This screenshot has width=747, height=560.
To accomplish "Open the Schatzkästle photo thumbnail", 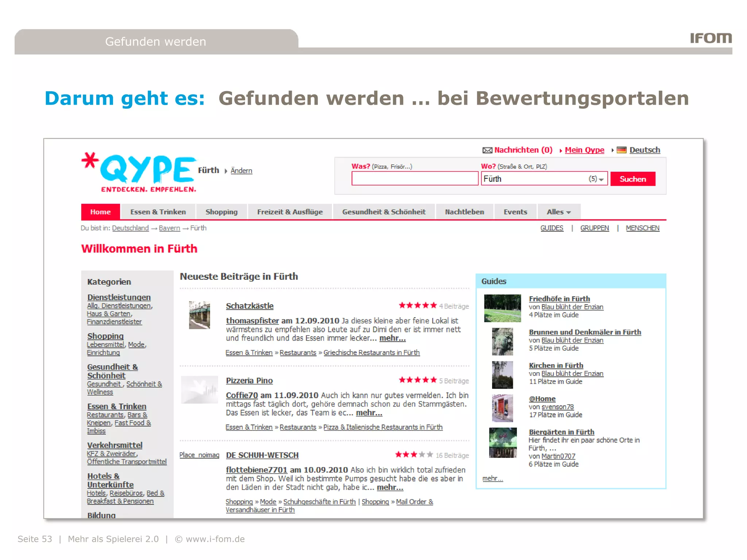I will [200, 315].
